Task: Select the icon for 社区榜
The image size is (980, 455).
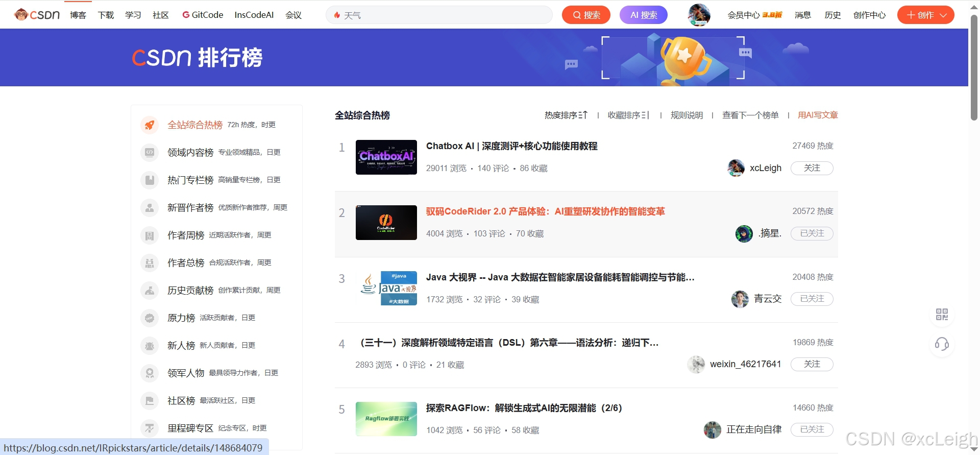Action: (x=150, y=400)
